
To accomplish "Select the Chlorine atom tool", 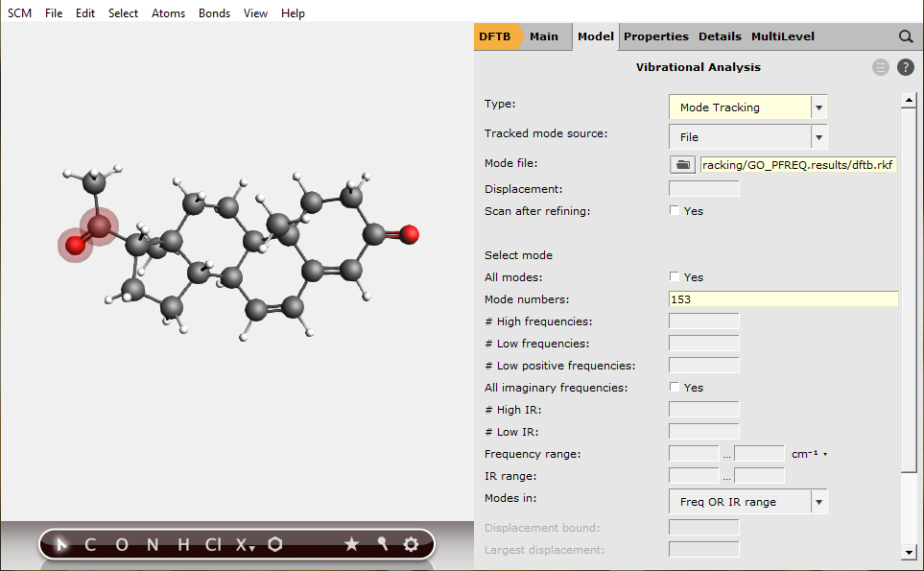I will pyautogui.click(x=213, y=544).
